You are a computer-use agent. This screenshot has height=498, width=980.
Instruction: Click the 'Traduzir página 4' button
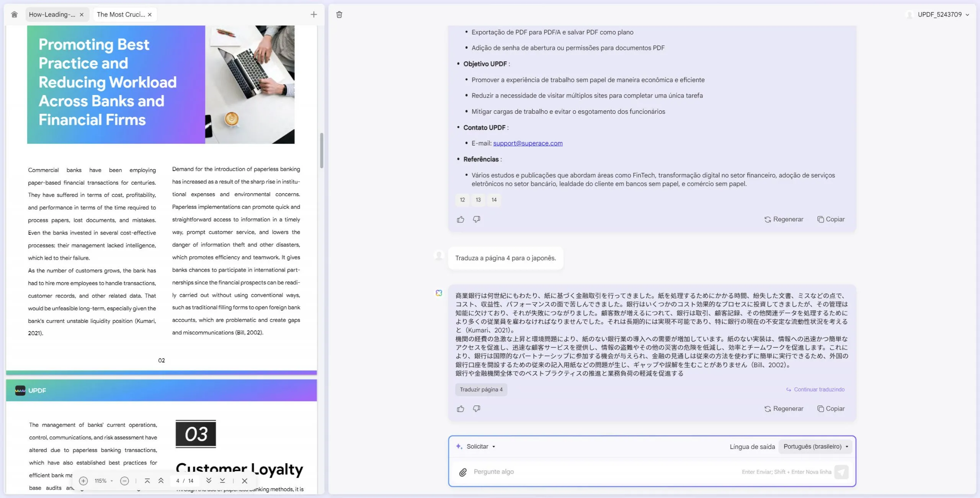click(x=480, y=389)
